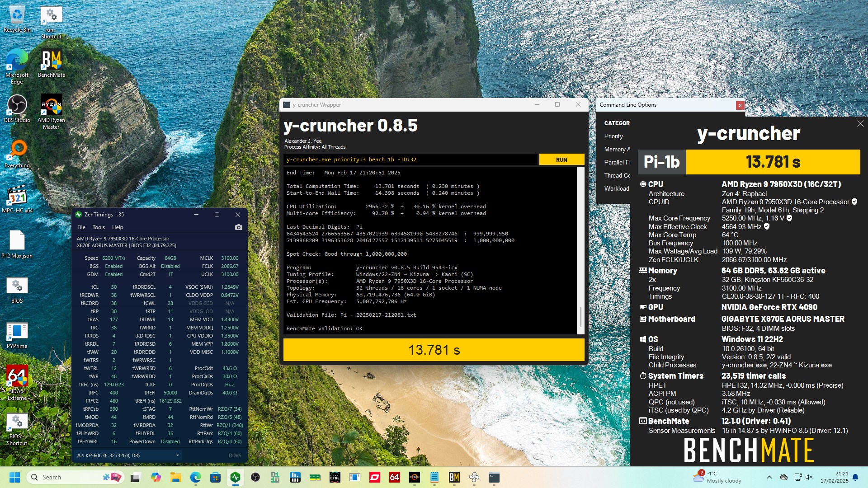Click the y-cruncher command line input field
Viewport: 868px width, 488px height.
pyautogui.click(x=410, y=160)
